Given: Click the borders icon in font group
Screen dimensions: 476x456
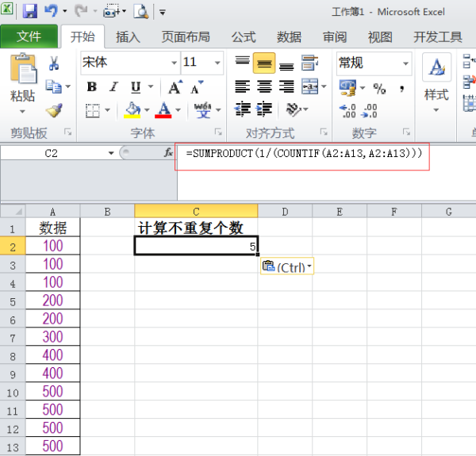Looking at the screenshot, I should (x=93, y=110).
